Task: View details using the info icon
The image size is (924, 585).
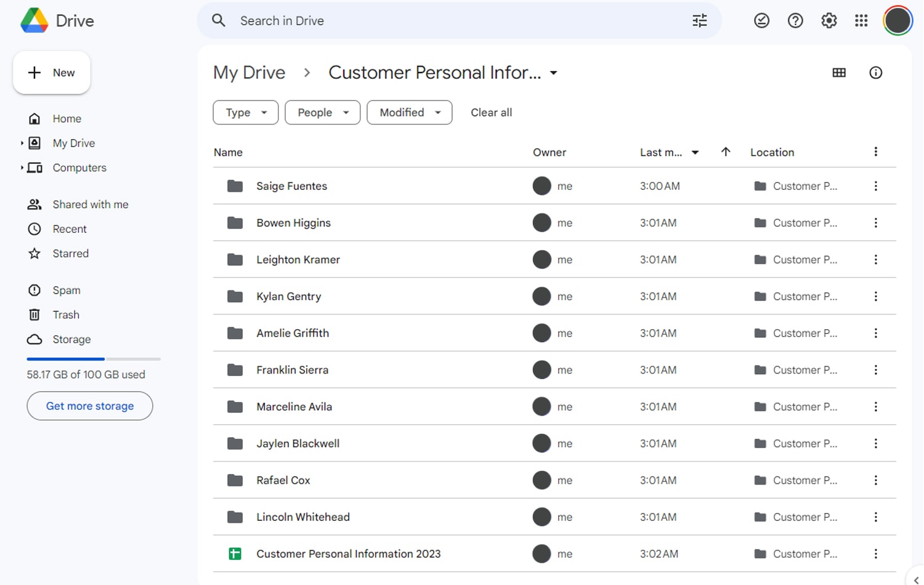Action: 875,72
